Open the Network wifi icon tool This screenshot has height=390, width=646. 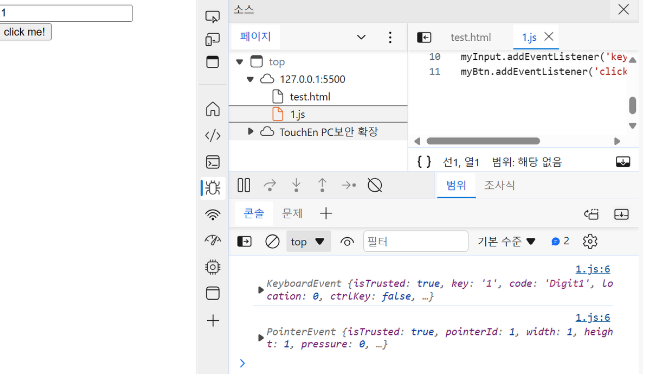coord(213,214)
